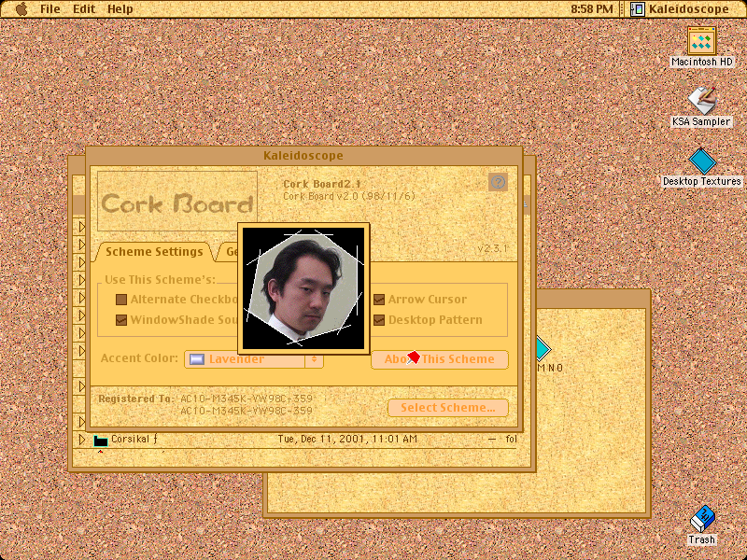Screen dimensions: 747x560
Task: Click the Kaleidoscope window title bar
Action: tap(304, 156)
